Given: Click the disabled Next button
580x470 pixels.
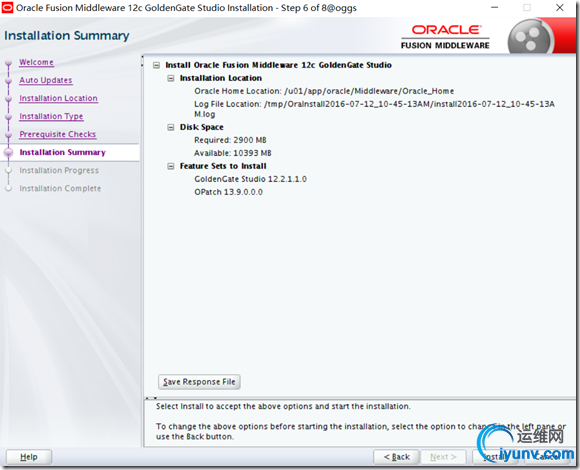Looking at the screenshot, I should pyautogui.click(x=443, y=457).
